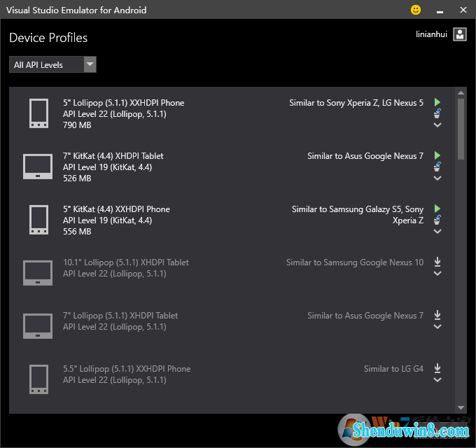
Task: Click the '790 MB' size label
Action: pyautogui.click(x=77, y=125)
